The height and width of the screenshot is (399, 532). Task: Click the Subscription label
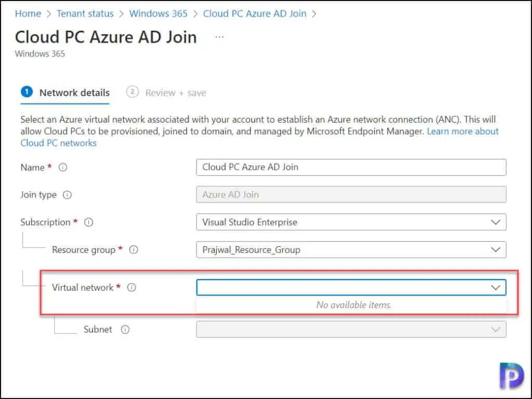click(x=46, y=222)
